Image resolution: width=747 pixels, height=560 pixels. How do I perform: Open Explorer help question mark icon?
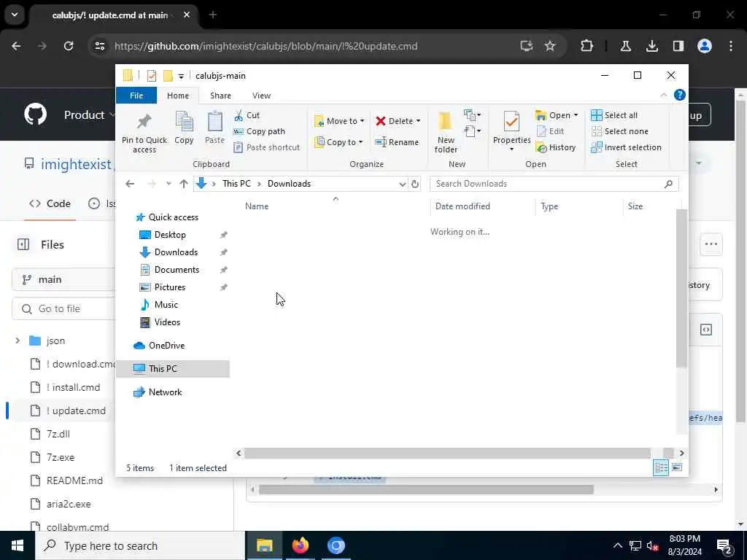click(x=679, y=96)
